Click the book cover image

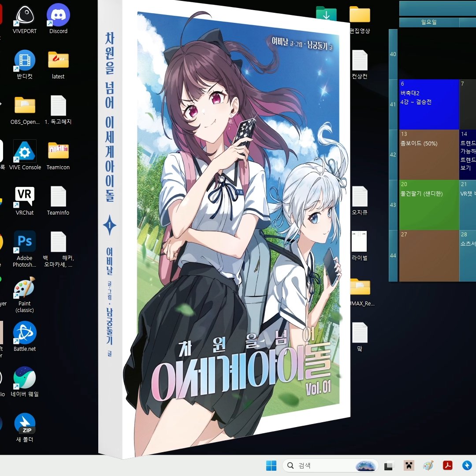tap(225, 229)
